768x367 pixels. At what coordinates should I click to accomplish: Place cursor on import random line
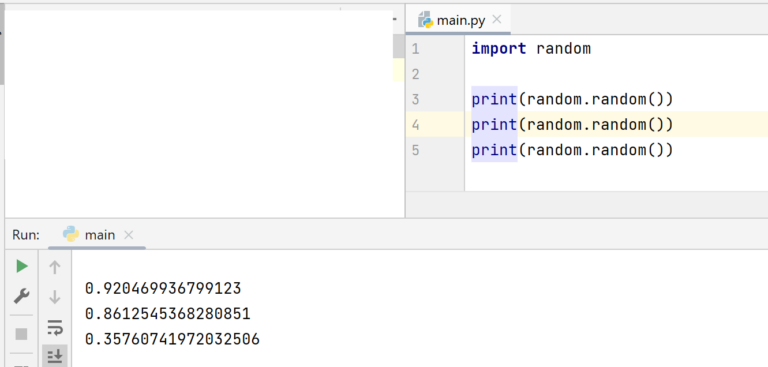click(531, 49)
